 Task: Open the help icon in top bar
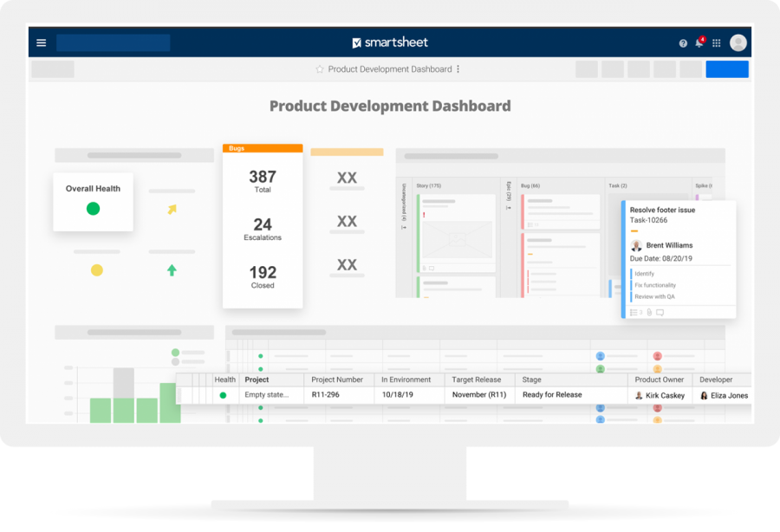(682, 42)
